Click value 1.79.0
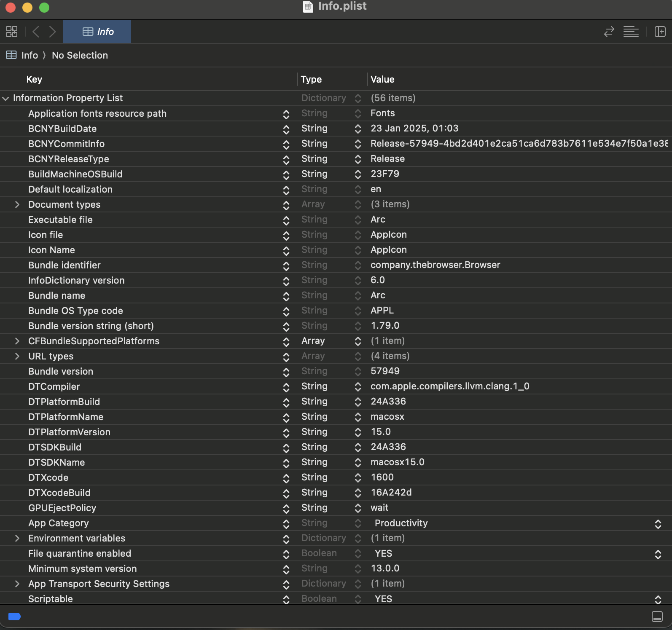 385,325
